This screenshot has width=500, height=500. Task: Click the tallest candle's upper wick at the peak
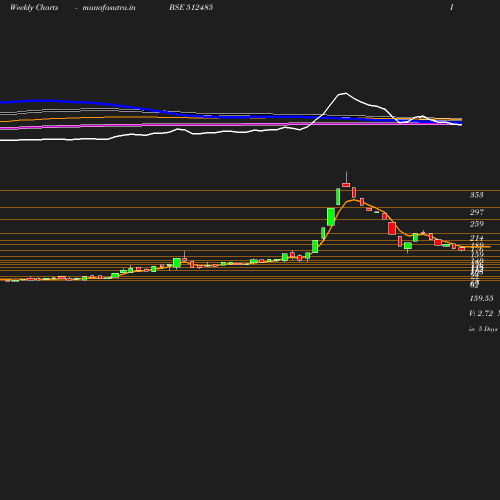[x=346, y=177]
